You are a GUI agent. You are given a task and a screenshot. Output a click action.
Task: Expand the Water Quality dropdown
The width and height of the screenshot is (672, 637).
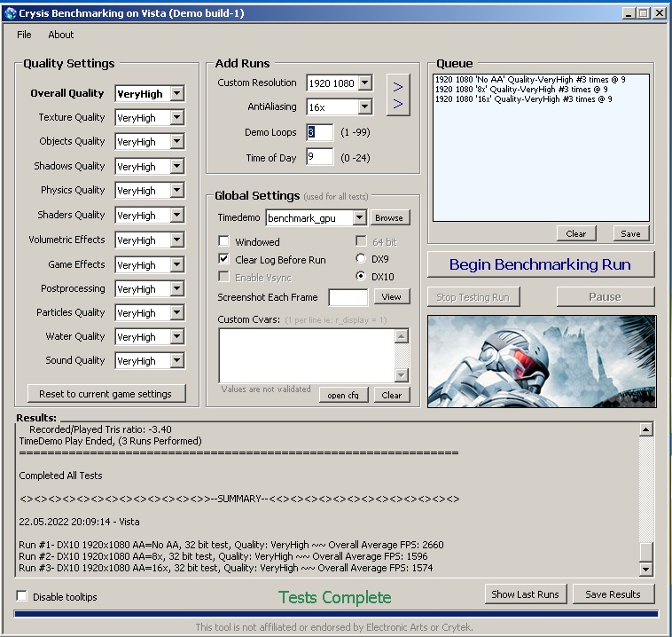tap(176, 337)
